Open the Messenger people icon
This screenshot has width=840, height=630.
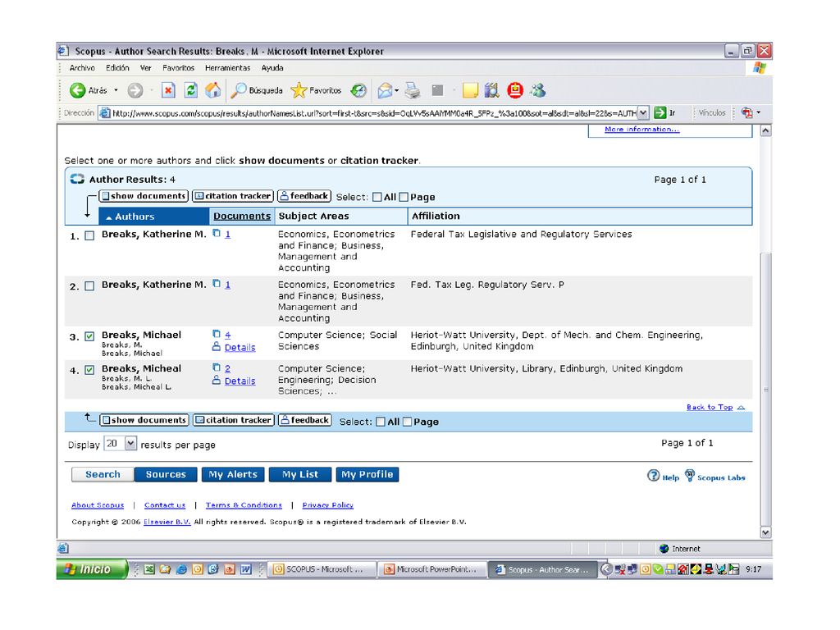(x=538, y=90)
